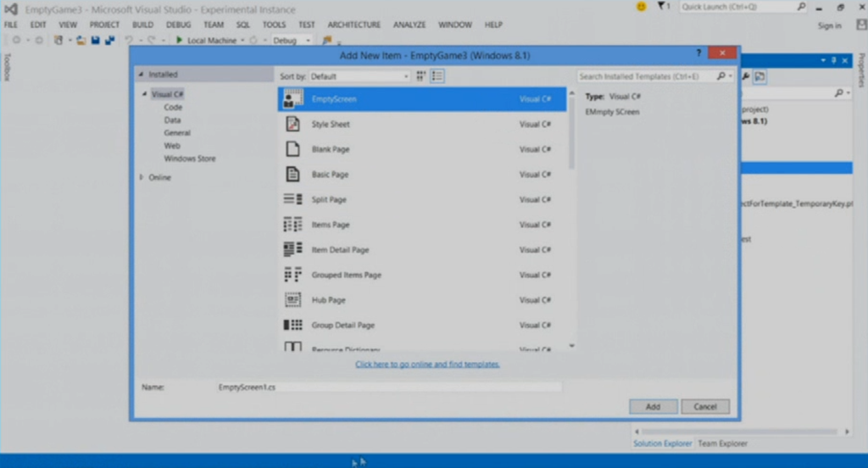
Task: Open the PROJECT menu
Action: [104, 25]
